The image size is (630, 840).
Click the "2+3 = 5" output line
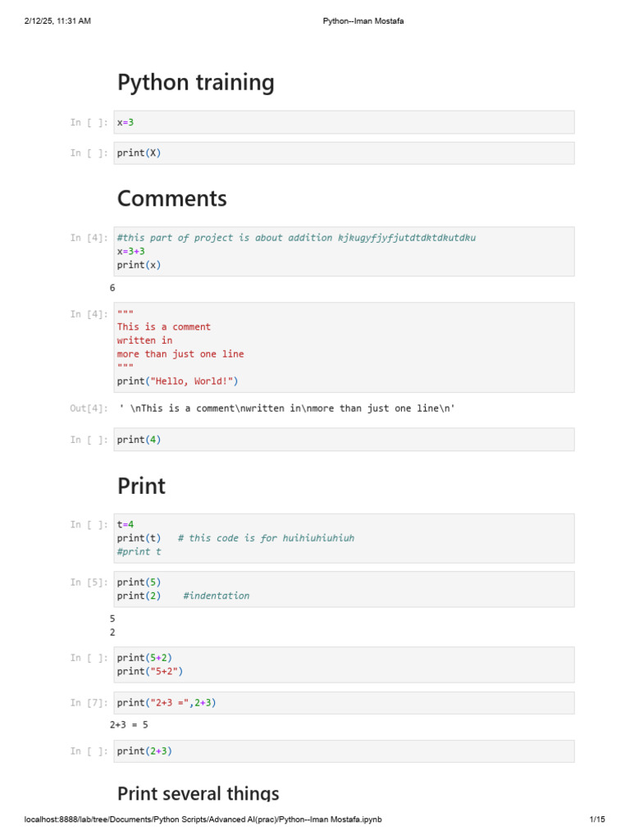pyautogui.click(x=129, y=725)
